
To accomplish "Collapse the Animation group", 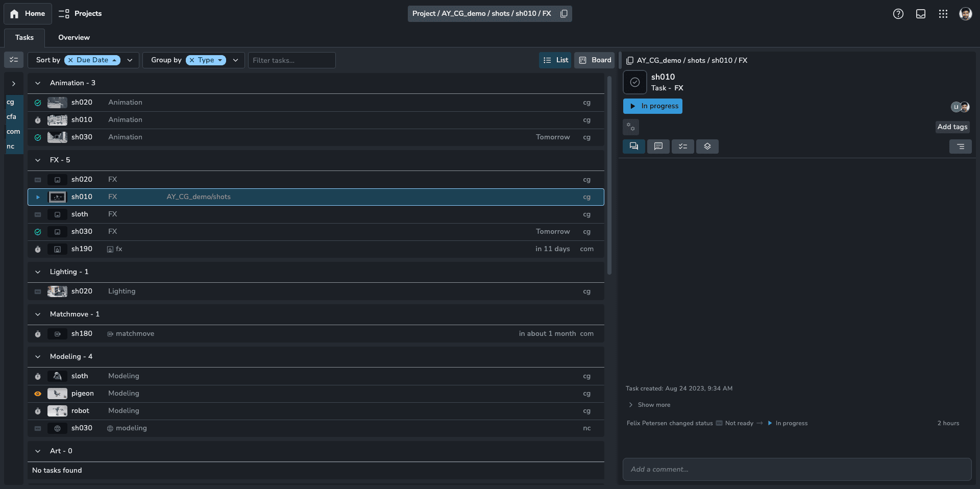I will 38,83.
